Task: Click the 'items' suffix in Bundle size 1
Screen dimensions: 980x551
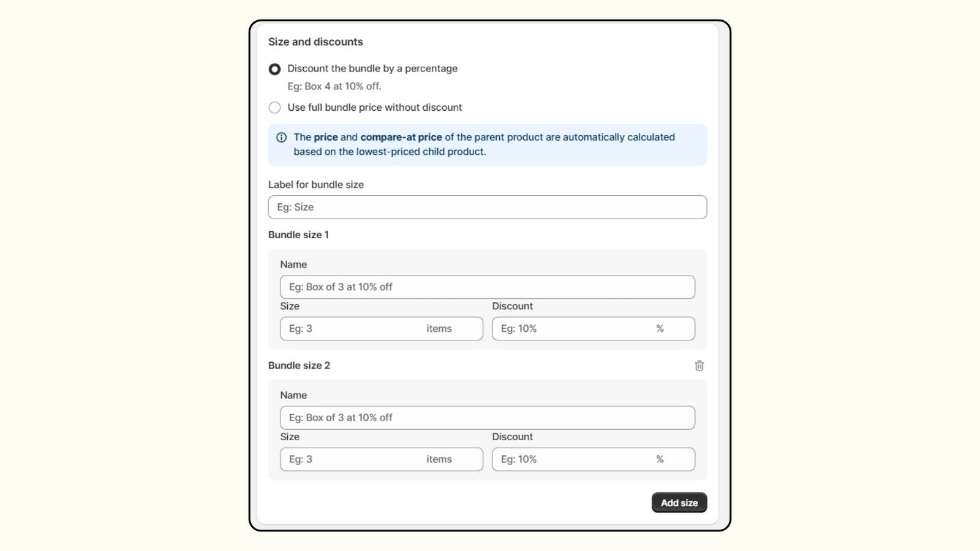Action: click(439, 328)
